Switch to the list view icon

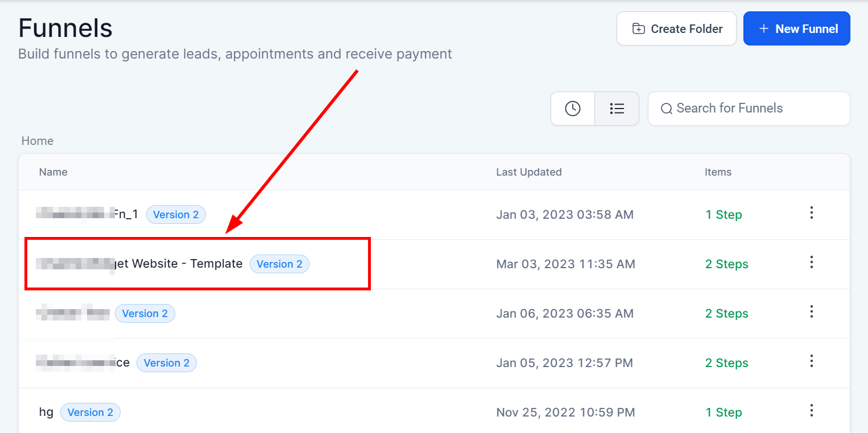[x=617, y=109]
